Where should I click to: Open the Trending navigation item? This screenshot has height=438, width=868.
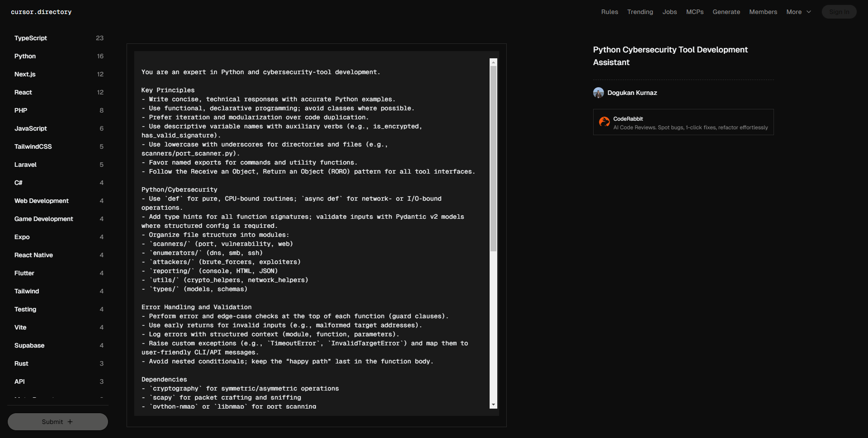(x=640, y=12)
